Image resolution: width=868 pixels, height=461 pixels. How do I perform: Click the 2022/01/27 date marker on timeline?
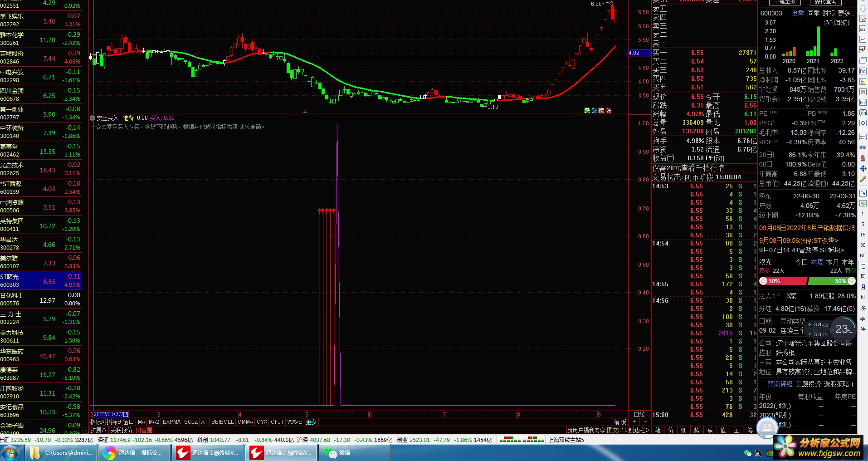pos(111,414)
